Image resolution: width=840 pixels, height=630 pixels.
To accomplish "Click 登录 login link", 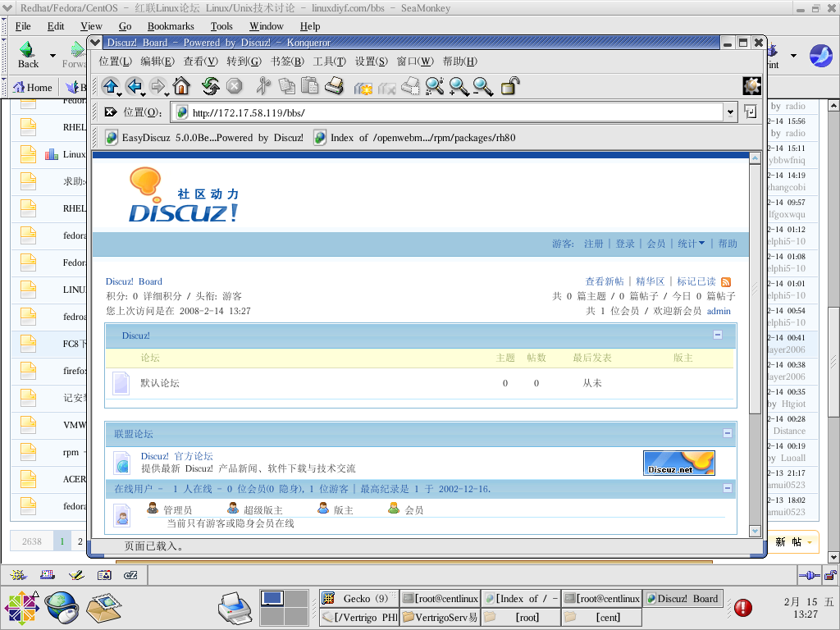I will point(625,244).
